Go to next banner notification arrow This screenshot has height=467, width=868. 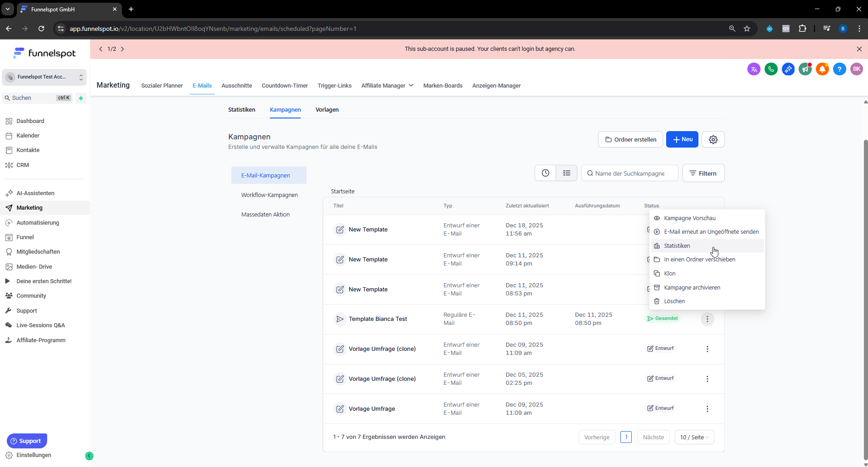[122, 49]
